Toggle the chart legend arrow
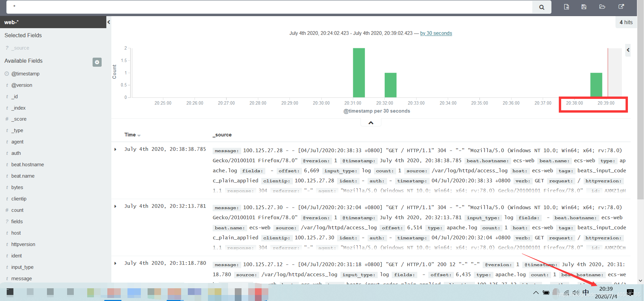 [628, 50]
